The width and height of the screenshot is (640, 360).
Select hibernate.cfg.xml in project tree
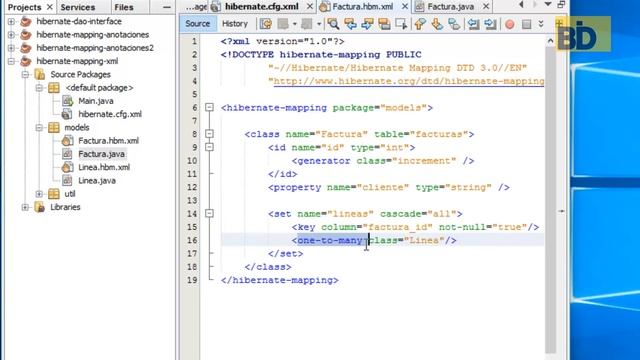click(110, 114)
